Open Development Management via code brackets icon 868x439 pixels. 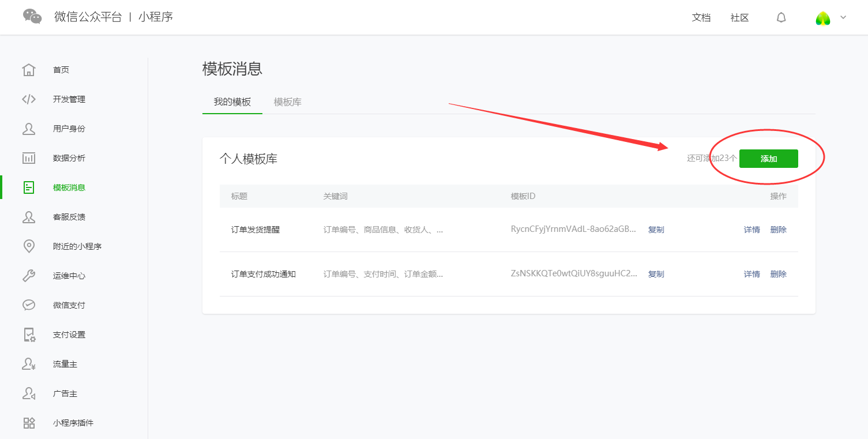point(29,99)
